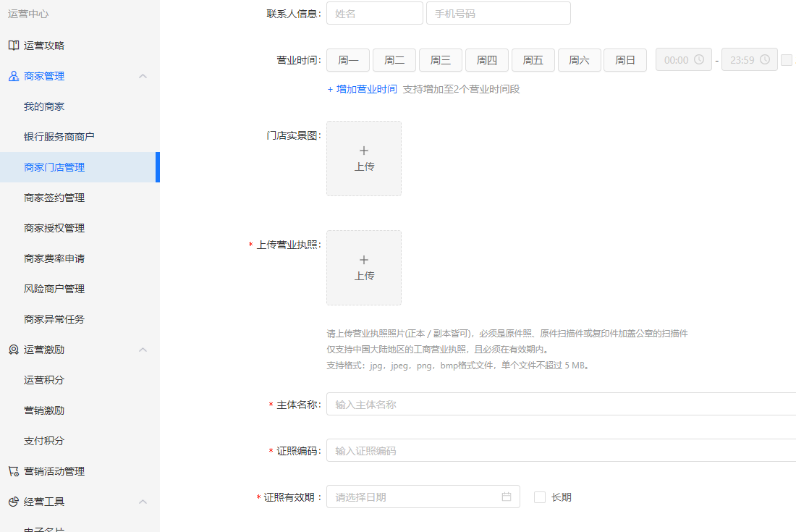
Task: Click the 营销活动管理 cart icon
Action: pyautogui.click(x=14, y=471)
